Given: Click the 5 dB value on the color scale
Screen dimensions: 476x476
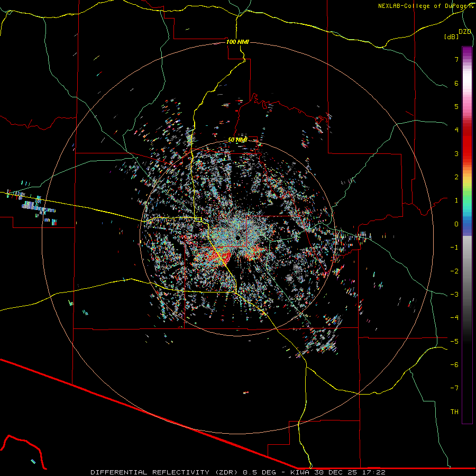Looking at the screenshot, I should 456,106.
